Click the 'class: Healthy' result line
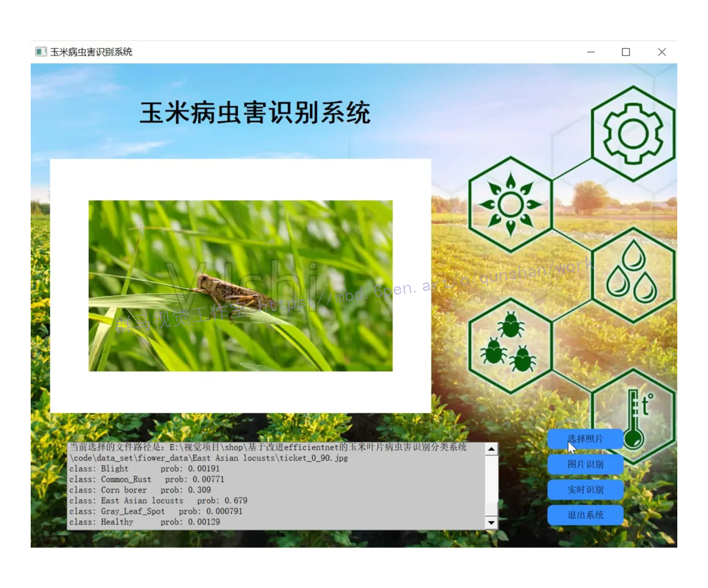This screenshot has width=708, height=588. click(144, 522)
